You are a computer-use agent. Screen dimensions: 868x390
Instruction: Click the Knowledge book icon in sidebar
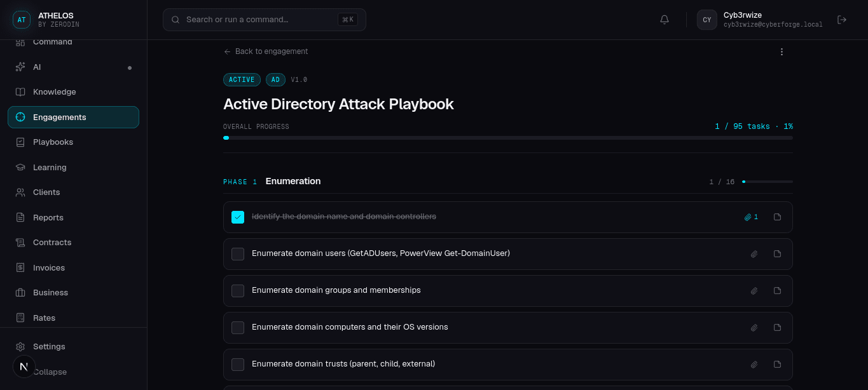20,92
